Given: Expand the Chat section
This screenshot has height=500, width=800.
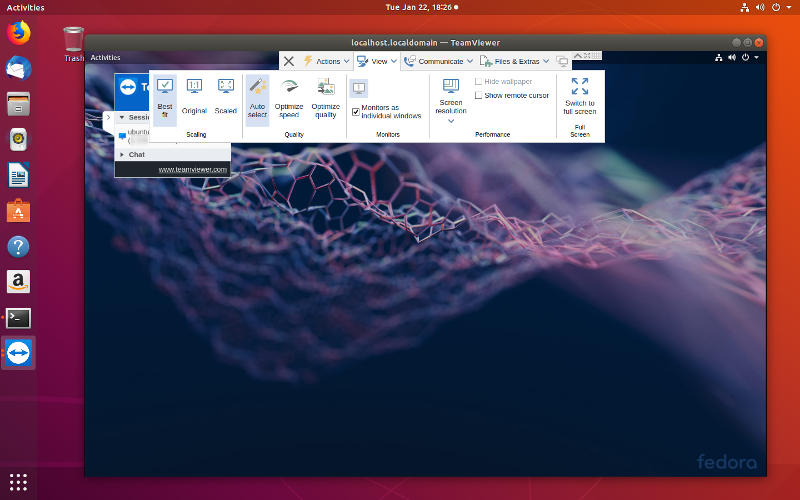Looking at the screenshot, I should (122, 155).
